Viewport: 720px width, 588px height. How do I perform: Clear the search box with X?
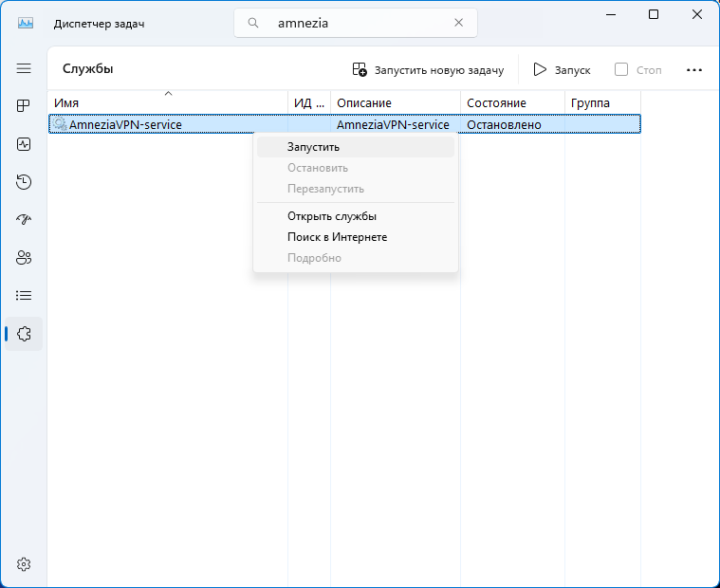pyautogui.click(x=458, y=24)
